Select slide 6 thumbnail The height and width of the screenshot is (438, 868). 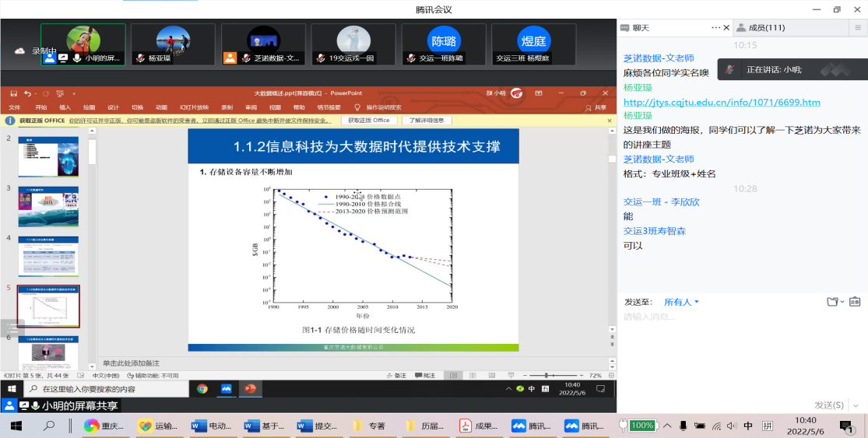coord(49,353)
